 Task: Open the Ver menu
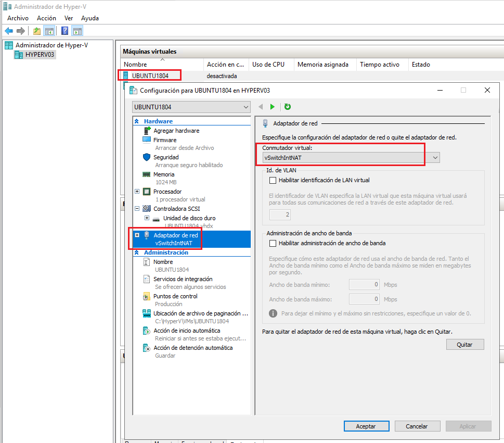pyautogui.click(x=68, y=18)
